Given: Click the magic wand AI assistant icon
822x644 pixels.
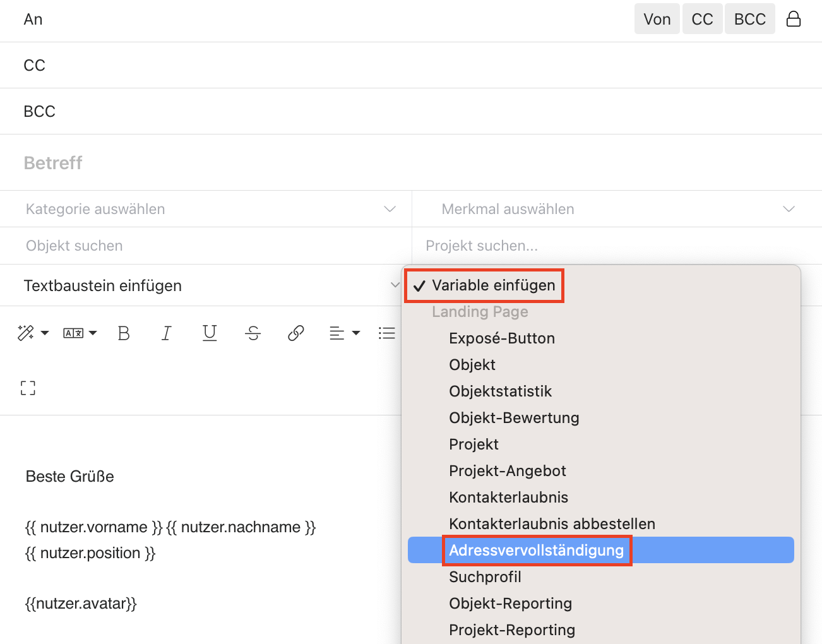Looking at the screenshot, I should coord(26,333).
